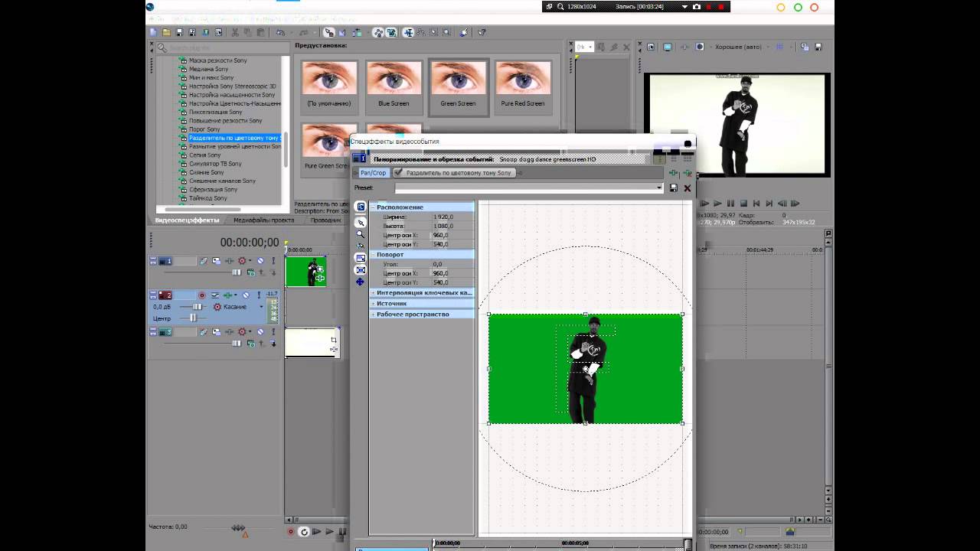980x551 pixels.
Task: Pause playback in the preview transport
Action: point(730,204)
